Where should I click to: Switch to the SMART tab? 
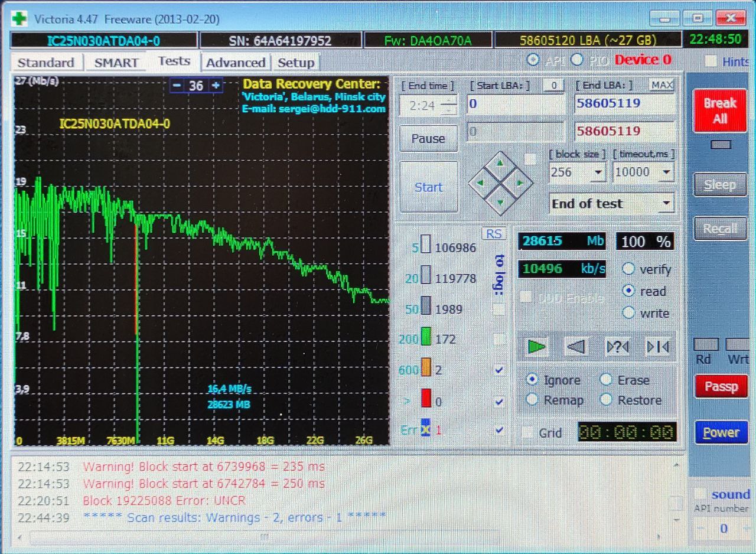(116, 63)
